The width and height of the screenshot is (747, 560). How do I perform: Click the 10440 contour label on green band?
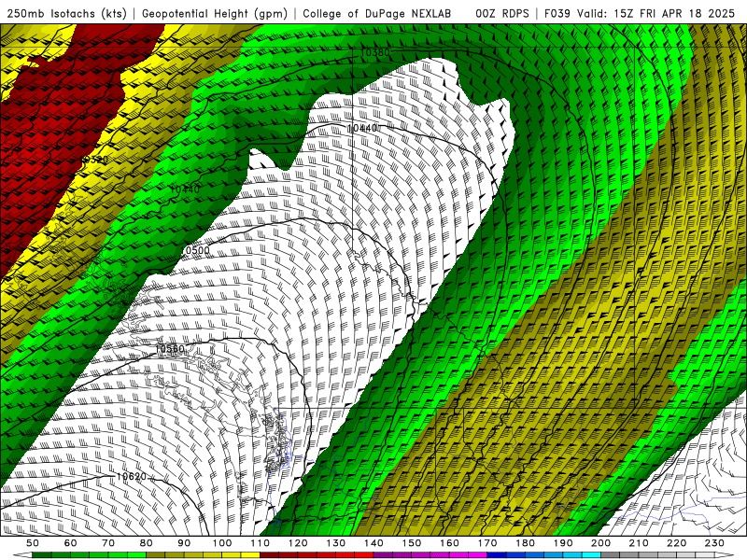coord(185,189)
